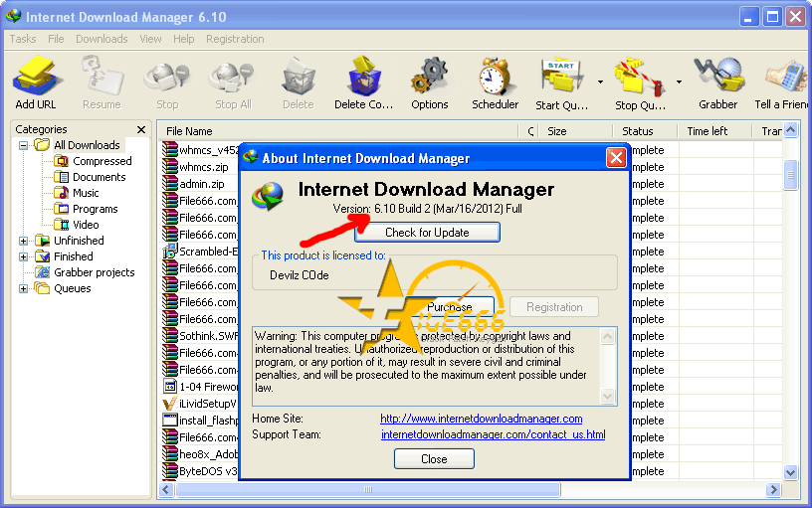Image resolution: width=812 pixels, height=508 pixels.
Task: Select the install_flashp file row
Action: (x=200, y=421)
